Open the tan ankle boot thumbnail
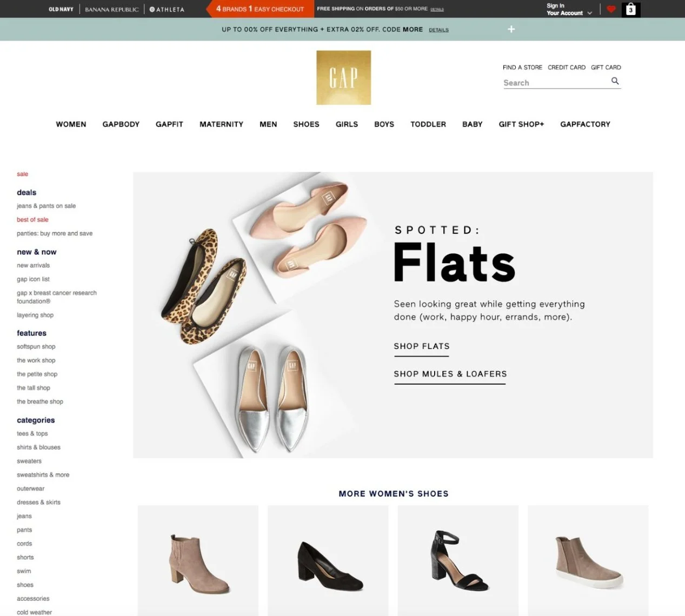 click(198, 560)
